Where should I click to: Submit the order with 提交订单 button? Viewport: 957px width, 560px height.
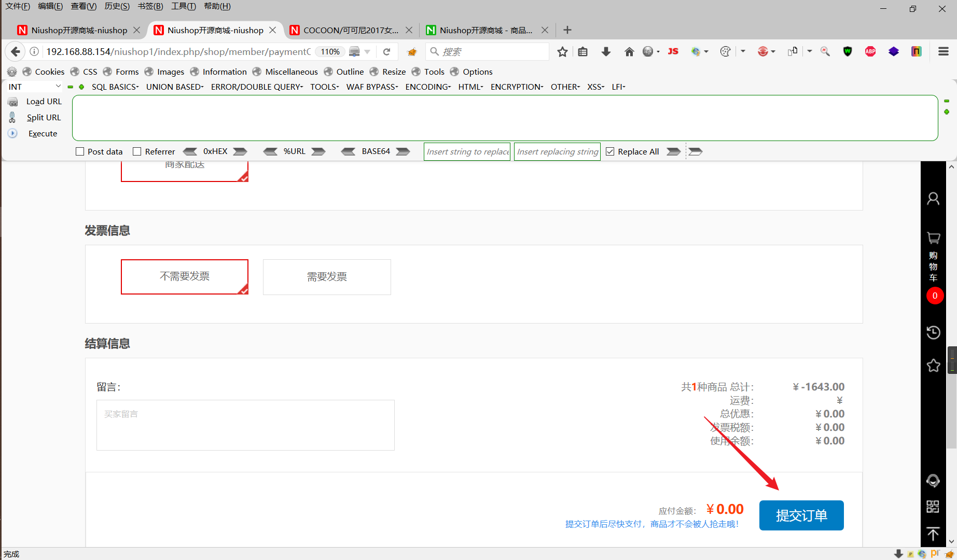coord(801,515)
